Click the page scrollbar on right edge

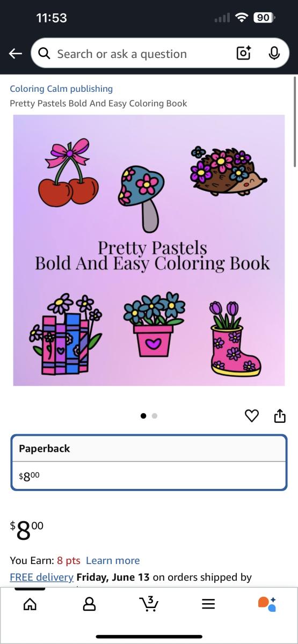(x=295, y=121)
